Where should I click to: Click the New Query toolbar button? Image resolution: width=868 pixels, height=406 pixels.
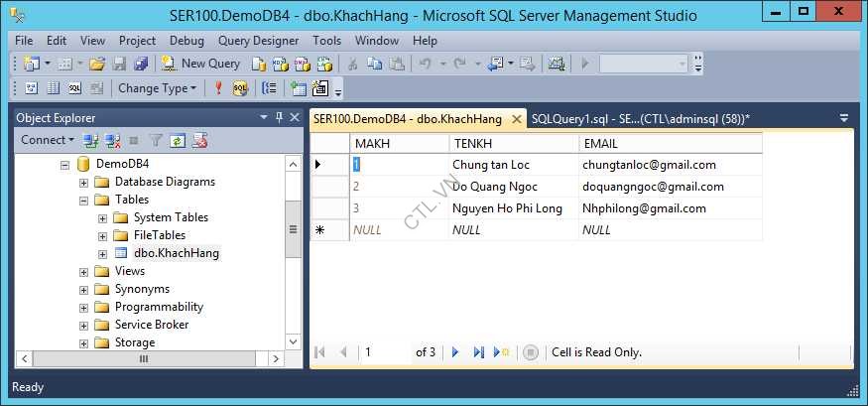click(x=201, y=64)
